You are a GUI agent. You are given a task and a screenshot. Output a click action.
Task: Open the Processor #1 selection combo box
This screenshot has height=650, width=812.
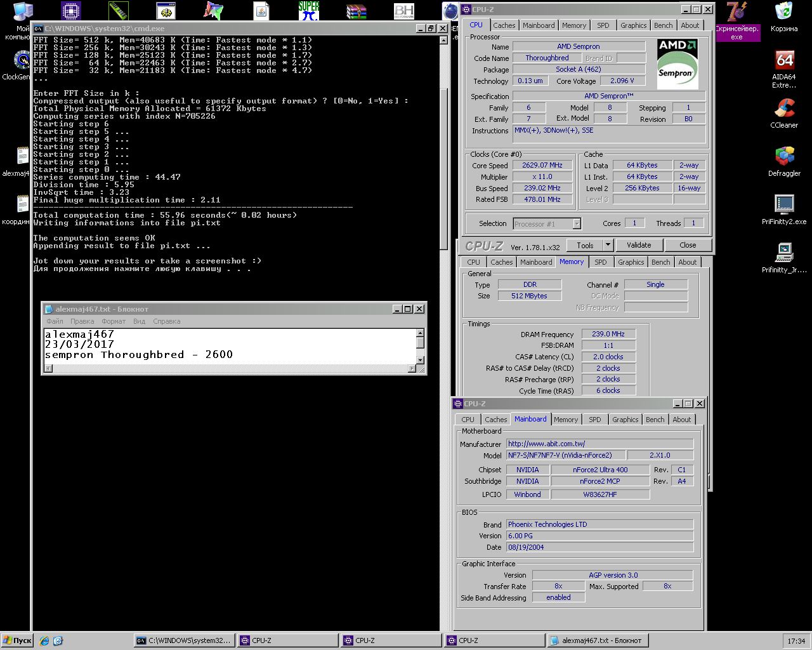coord(547,223)
